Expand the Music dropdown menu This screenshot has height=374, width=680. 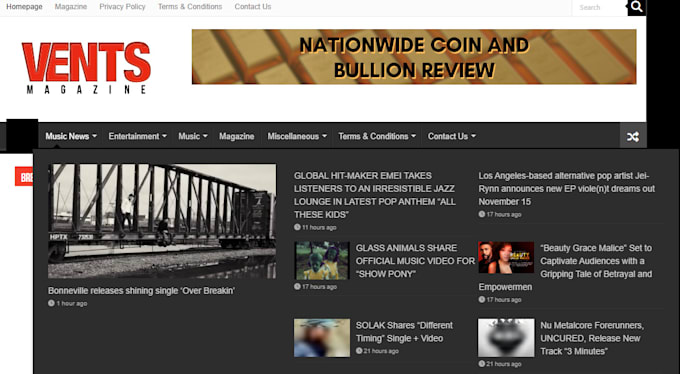pos(193,136)
